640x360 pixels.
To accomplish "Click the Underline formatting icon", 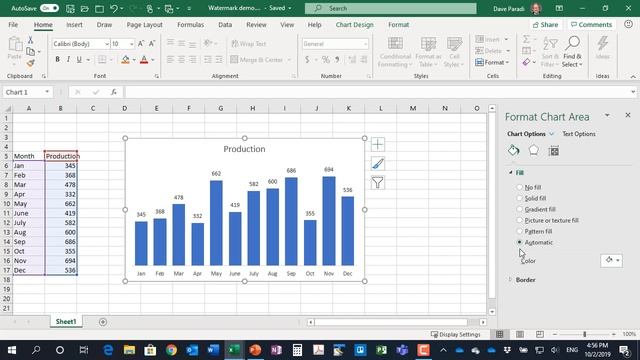I will point(79,60).
